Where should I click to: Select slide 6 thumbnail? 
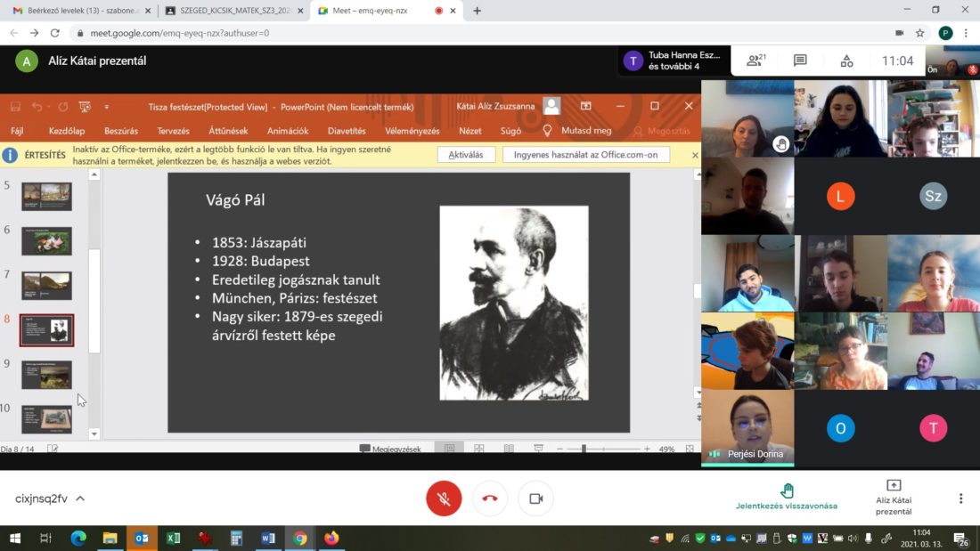[47, 241]
